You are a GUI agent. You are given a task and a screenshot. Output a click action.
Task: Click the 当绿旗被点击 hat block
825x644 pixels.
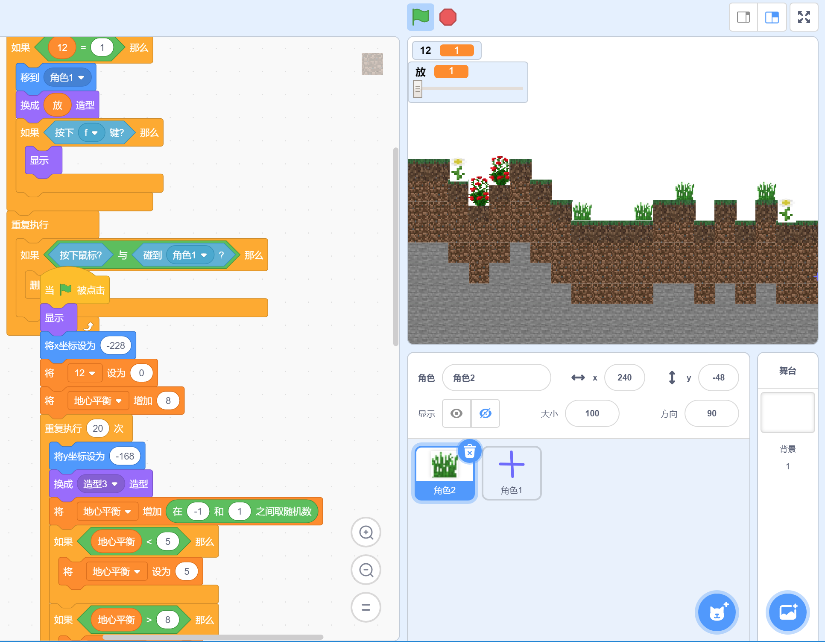click(x=75, y=287)
